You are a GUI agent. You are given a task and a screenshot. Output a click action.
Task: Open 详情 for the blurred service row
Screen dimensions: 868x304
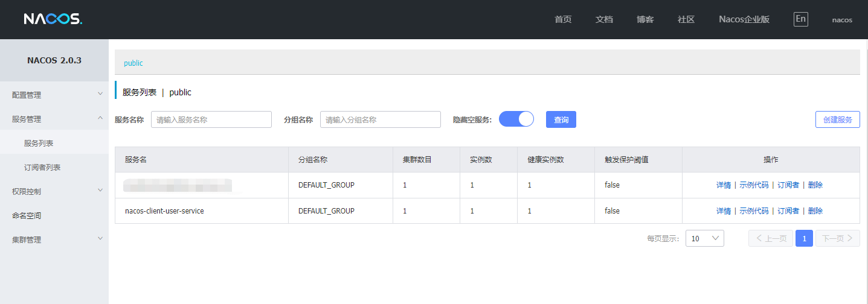(724, 185)
